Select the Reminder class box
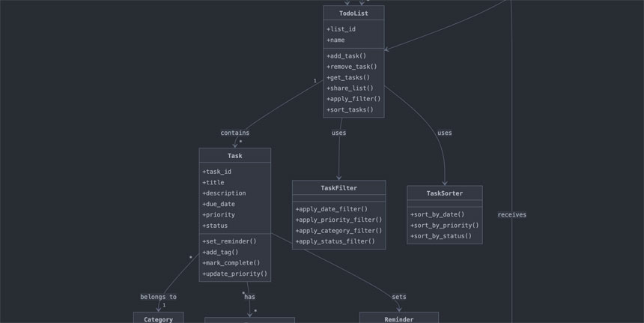 point(398,319)
